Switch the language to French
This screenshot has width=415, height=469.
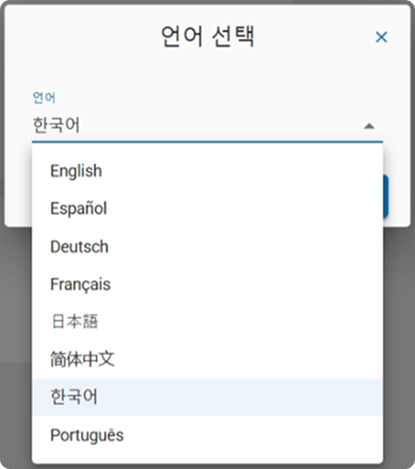(x=207, y=284)
